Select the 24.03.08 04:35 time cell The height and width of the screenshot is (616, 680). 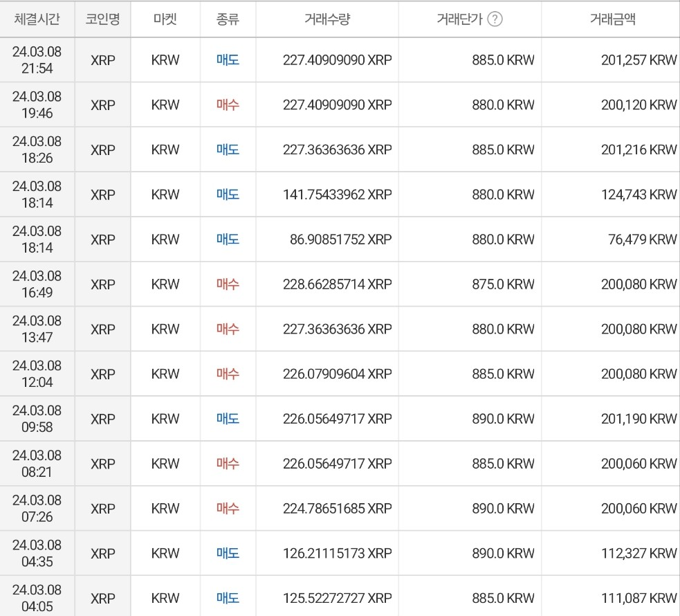37,553
